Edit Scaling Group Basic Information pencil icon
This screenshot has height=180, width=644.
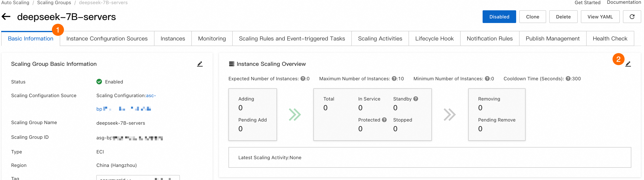click(x=200, y=64)
